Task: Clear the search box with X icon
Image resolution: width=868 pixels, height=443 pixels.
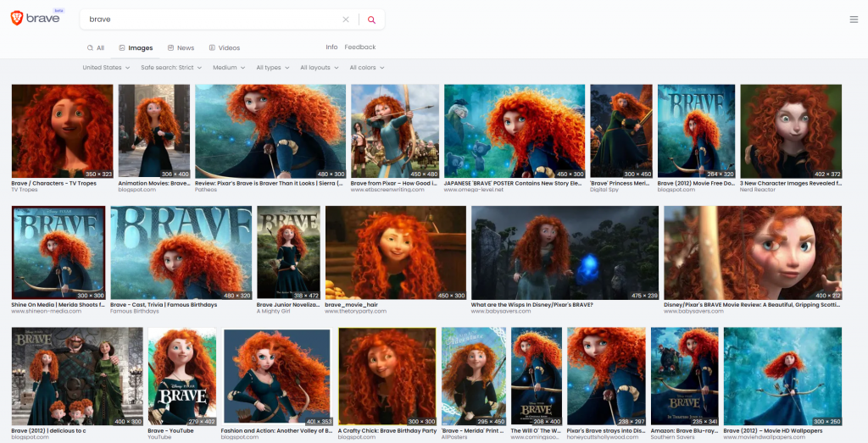Action: coord(345,19)
